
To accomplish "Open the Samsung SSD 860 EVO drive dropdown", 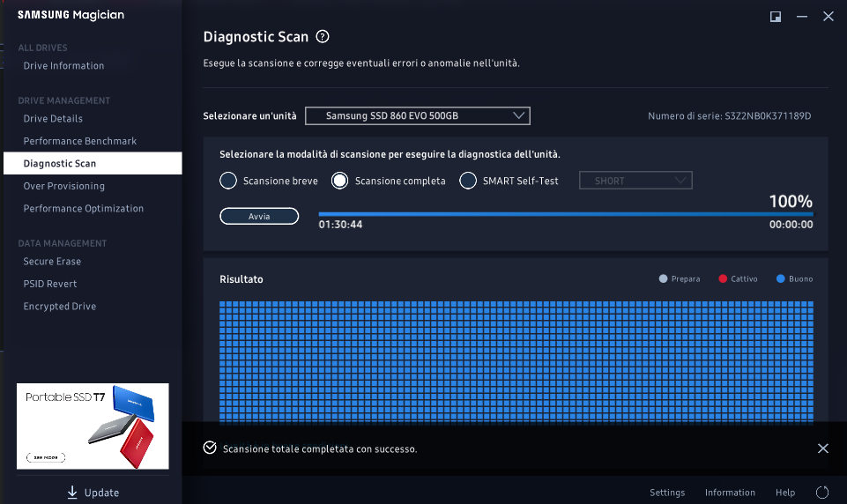I will click(418, 115).
